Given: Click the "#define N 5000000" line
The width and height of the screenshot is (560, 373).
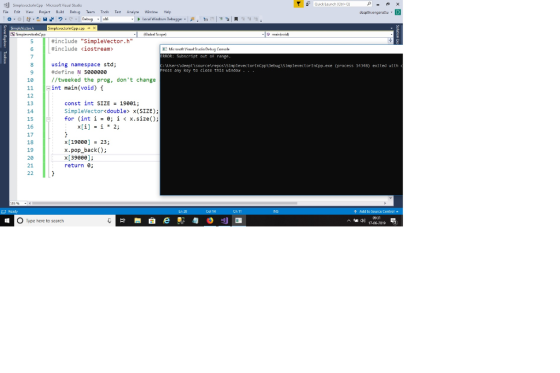Looking at the screenshot, I should (x=79, y=72).
